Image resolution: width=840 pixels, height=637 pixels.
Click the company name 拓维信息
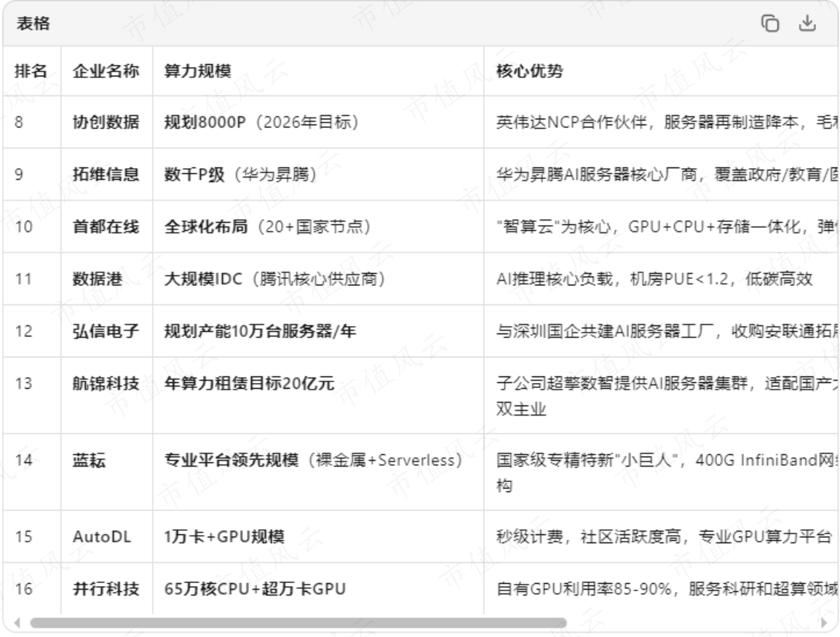(106, 174)
